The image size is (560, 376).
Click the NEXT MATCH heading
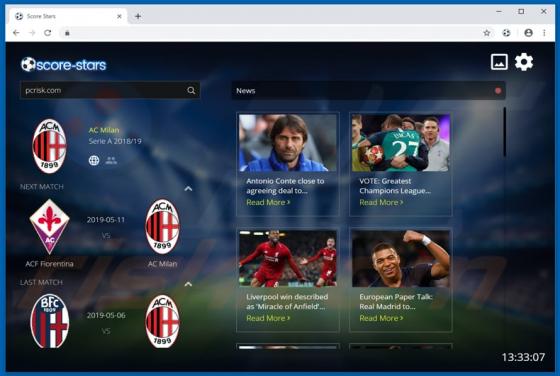42,187
